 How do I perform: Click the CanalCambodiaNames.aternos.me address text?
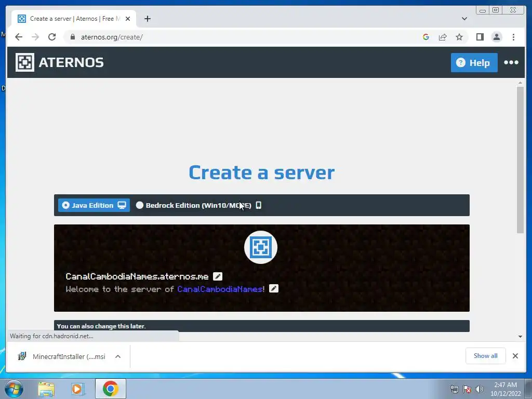point(137,276)
